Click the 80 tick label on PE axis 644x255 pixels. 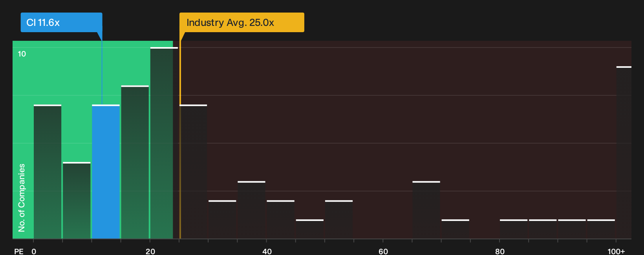coord(500,251)
